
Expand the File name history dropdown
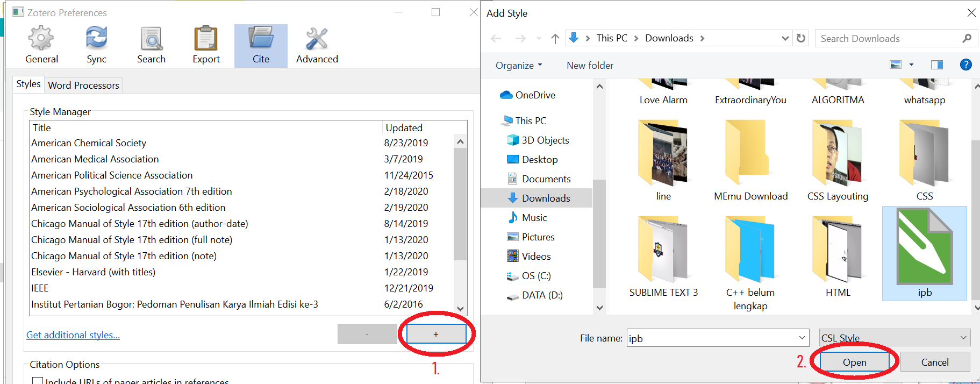pos(802,338)
